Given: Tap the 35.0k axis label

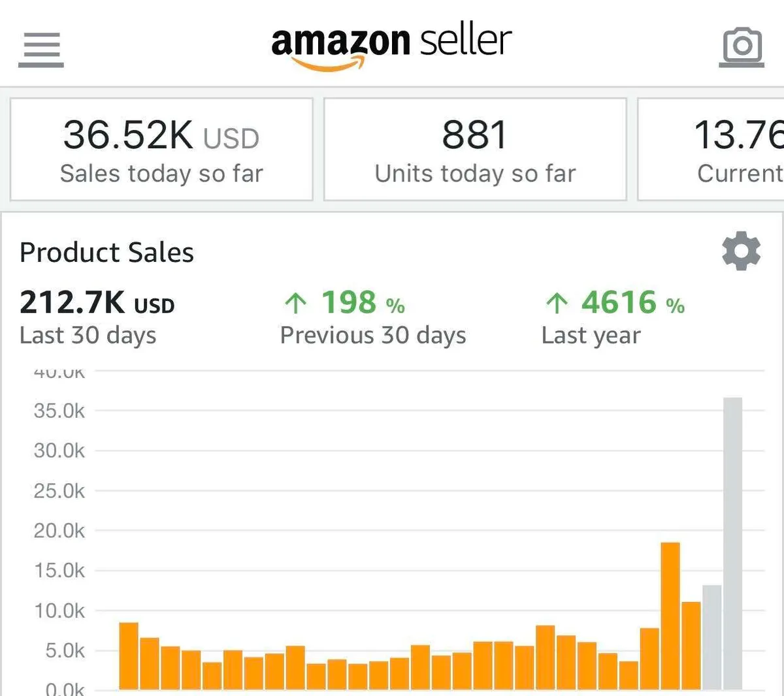Looking at the screenshot, I should (59, 411).
